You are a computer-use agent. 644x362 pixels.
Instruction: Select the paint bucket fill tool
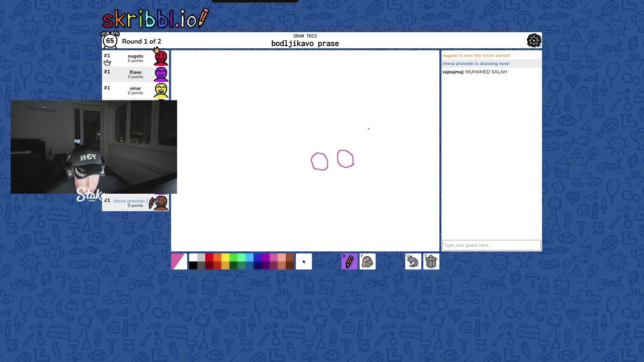pos(367,261)
